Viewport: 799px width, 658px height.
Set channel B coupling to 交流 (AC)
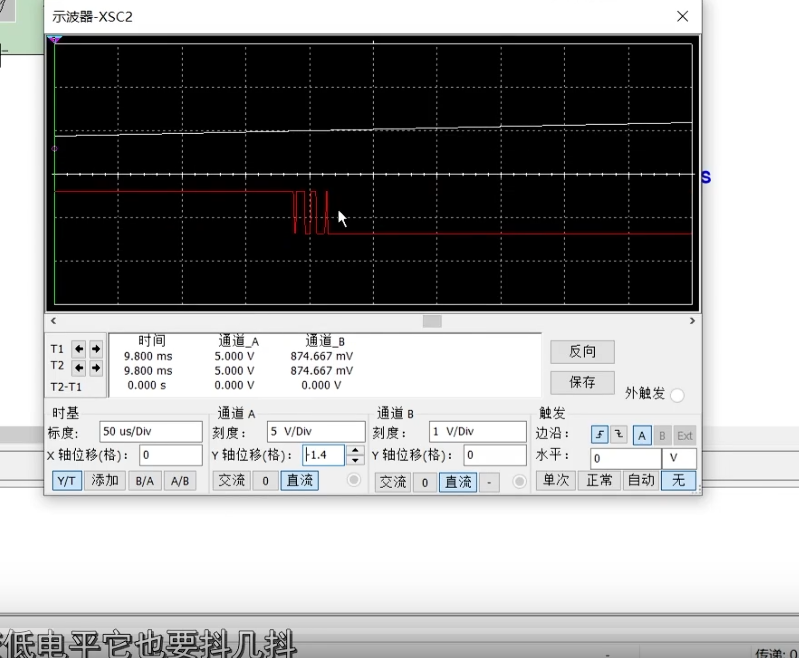tap(393, 482)
